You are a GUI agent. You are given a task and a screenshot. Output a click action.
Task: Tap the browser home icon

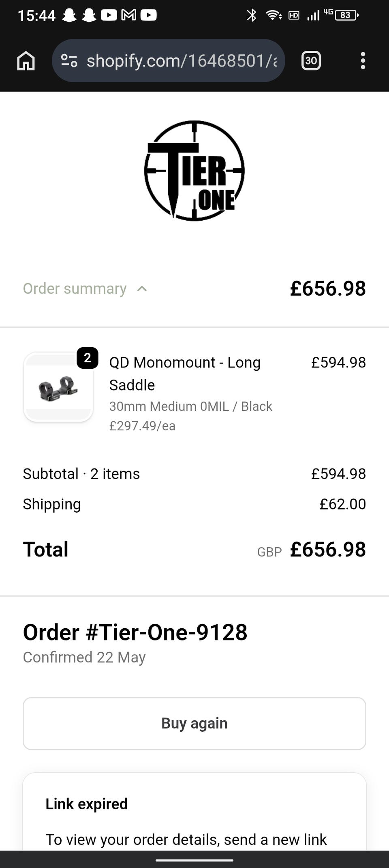[26, 61]
